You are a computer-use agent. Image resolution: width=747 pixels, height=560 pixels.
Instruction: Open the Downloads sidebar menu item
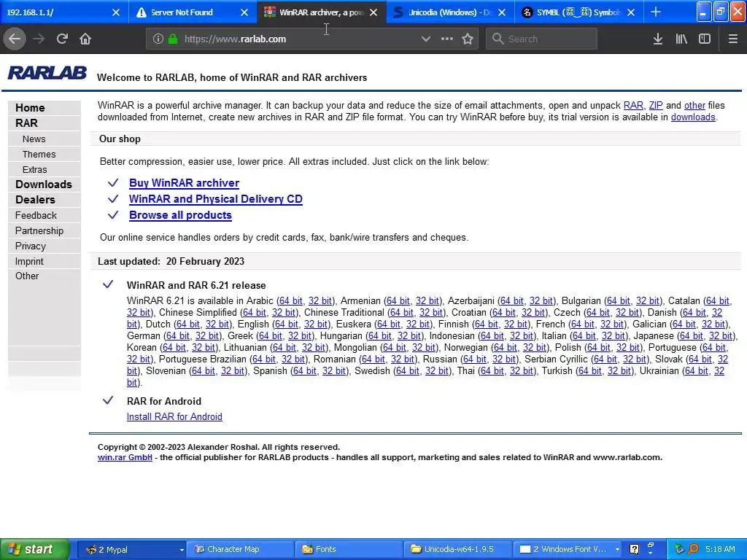click(43, 184)
